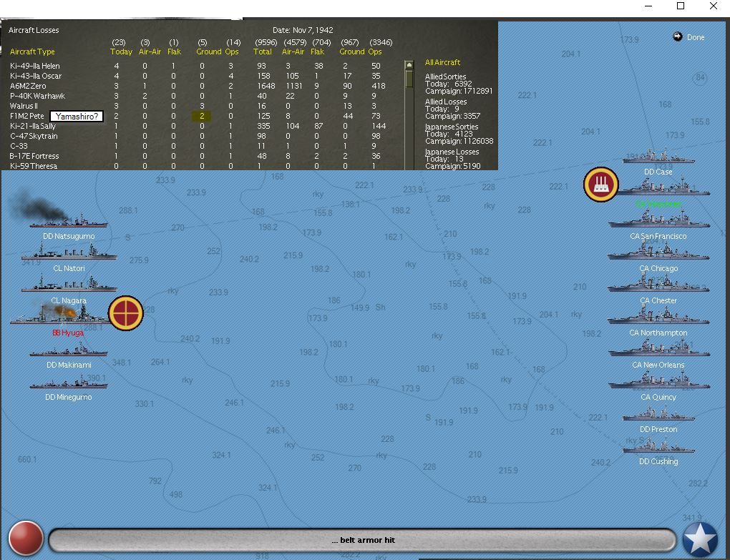Select the CA Quincy ship sprite
The height and width of the screenshot is (560, 730).
tap(658, 380)
